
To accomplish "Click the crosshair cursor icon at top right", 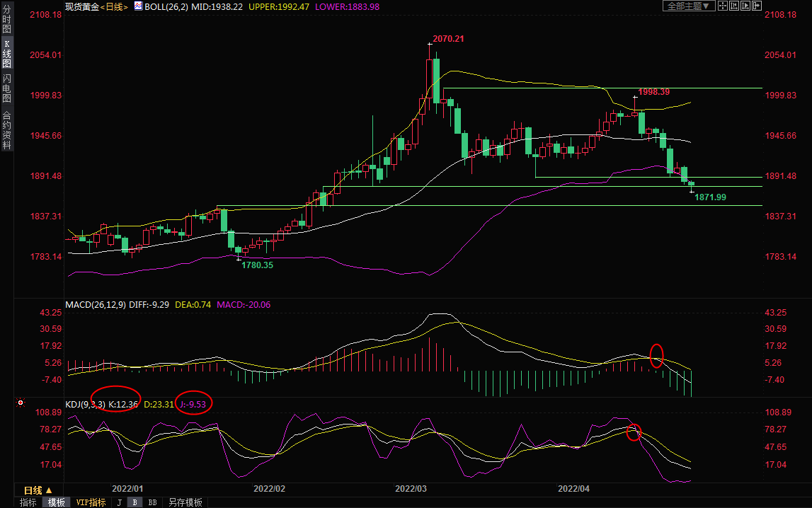I will [x=723, y=6].
